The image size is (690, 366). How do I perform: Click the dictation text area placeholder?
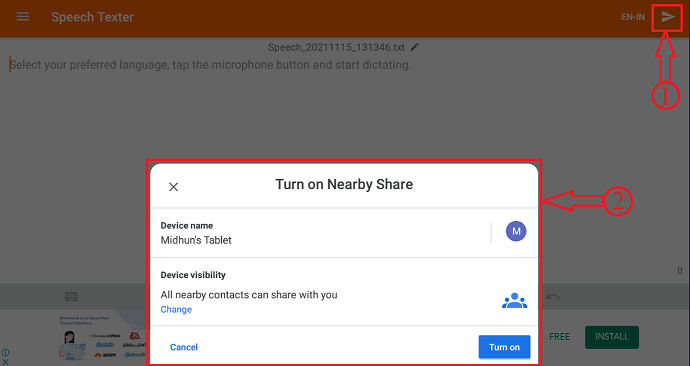click(210, 65)
